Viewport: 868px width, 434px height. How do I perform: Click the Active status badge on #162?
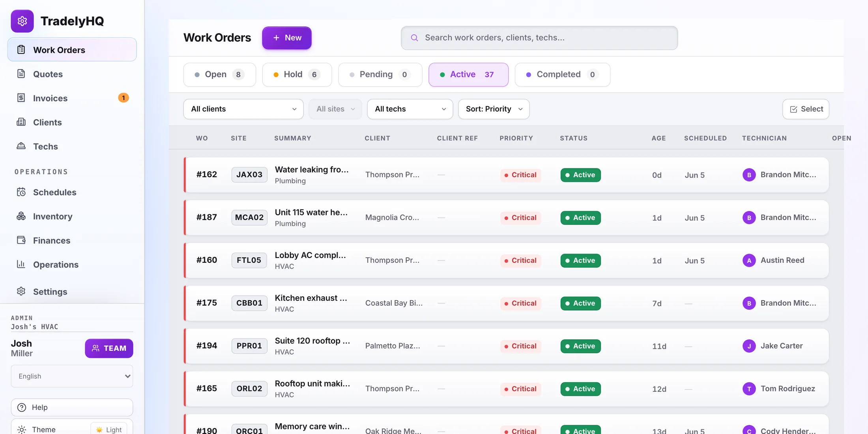click(x=580, y=175)
